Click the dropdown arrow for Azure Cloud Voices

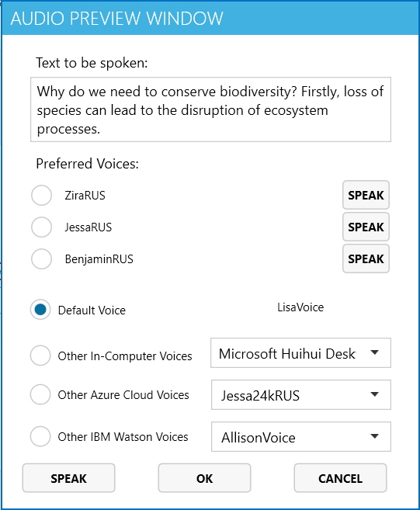(375, 394)
